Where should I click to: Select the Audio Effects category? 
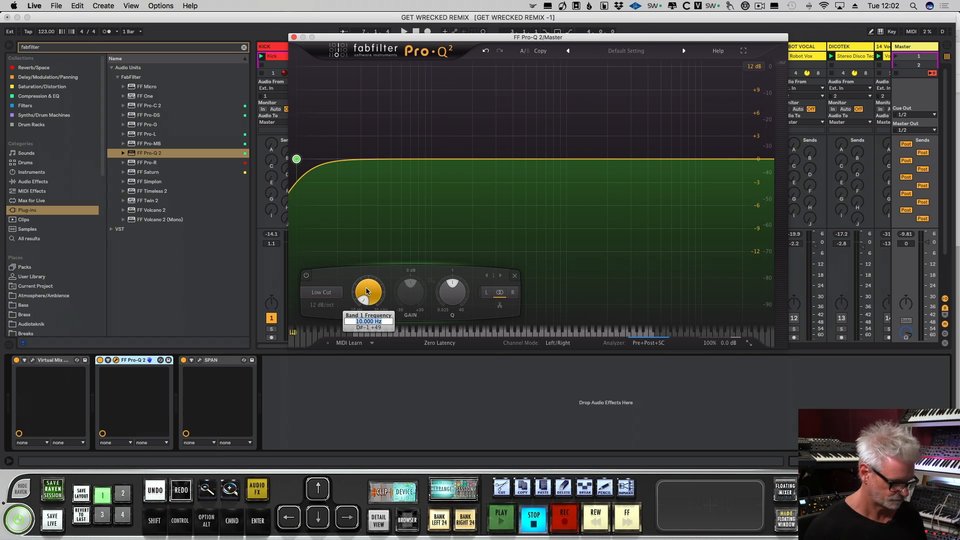pyautogui.click(x=33, y=182)
